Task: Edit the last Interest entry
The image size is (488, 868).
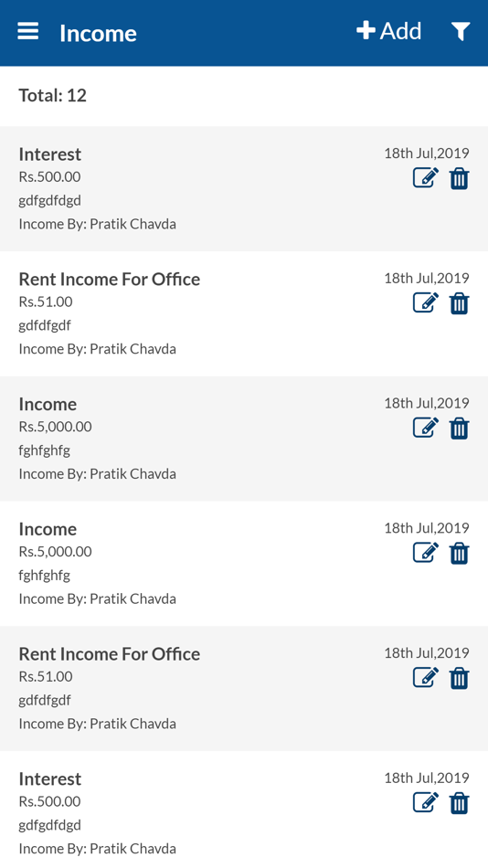Action: pos(426,803)
